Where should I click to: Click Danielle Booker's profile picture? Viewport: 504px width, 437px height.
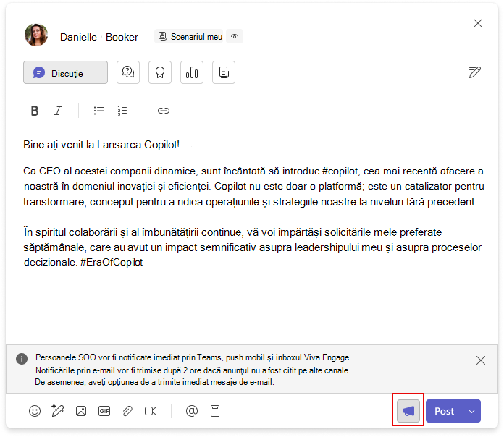pyautogui.click(x=36, y=35)
